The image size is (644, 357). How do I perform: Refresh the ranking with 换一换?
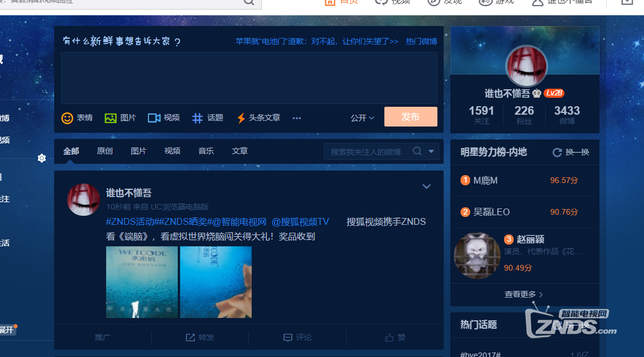click(571, 152)
